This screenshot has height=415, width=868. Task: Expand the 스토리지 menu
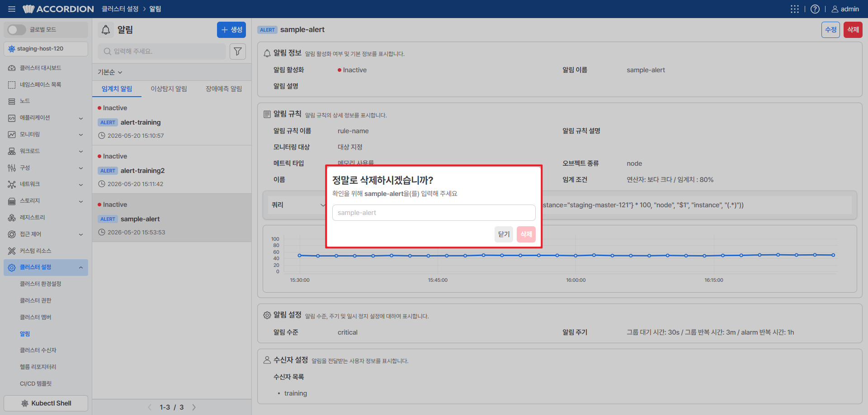click(46, 201)
